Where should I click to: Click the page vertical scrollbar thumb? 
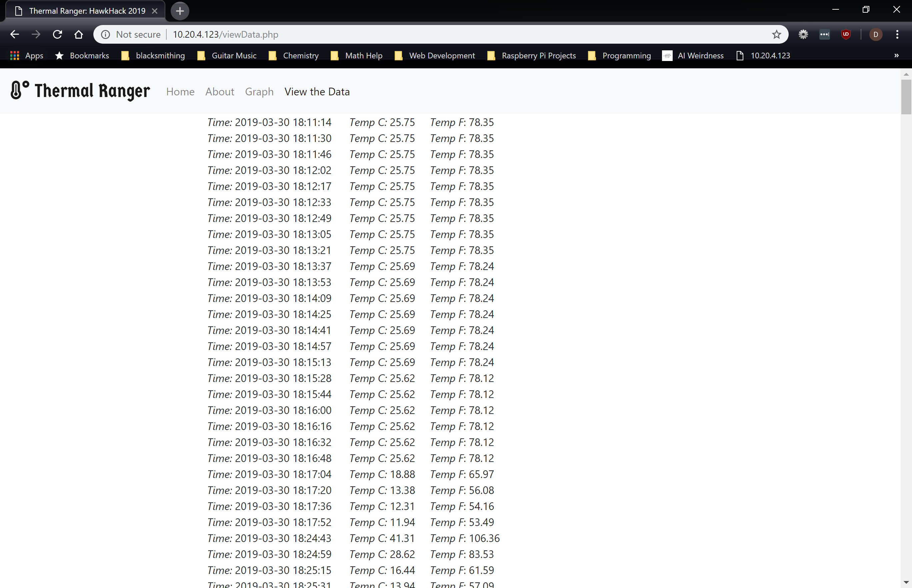pyautogui.click(x=906, y=96)
